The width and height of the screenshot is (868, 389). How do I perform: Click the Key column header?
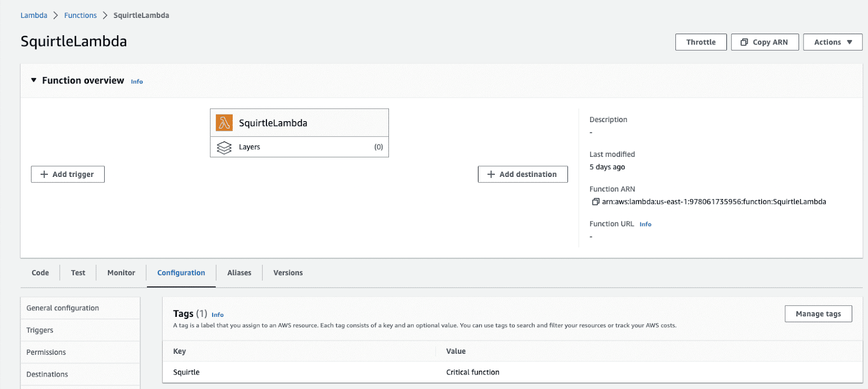tap(180, 351)
